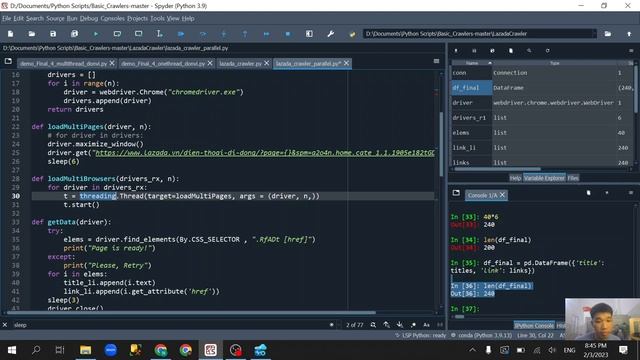This screenshot has width=640, height=360.
Task: Run the current file with the play icon
Action: pyautogui.click(x=96, y=34)
